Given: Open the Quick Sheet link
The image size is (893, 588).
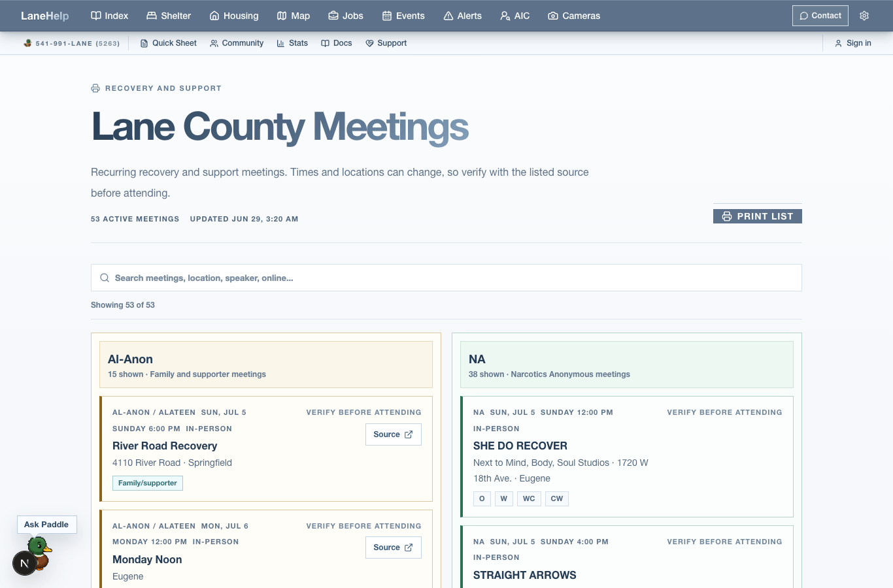Looking at the screenshot, I should (x=169, y=43).
